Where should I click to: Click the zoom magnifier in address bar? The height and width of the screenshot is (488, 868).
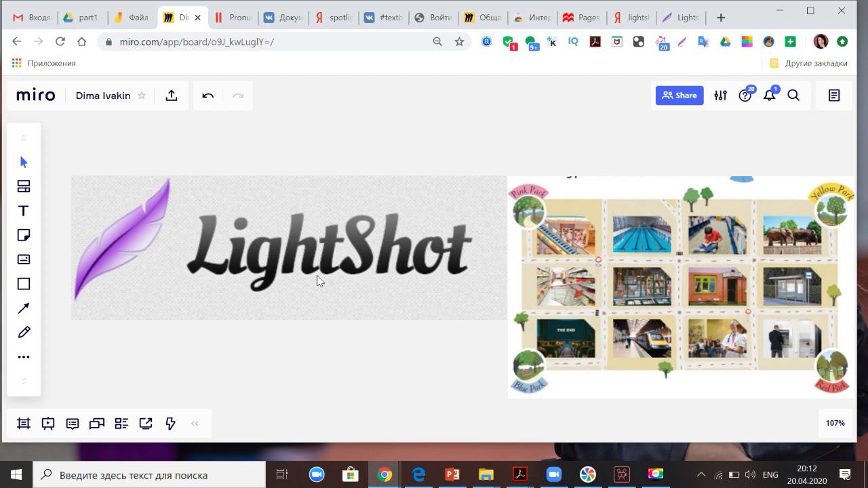click(x=437, y=42)
